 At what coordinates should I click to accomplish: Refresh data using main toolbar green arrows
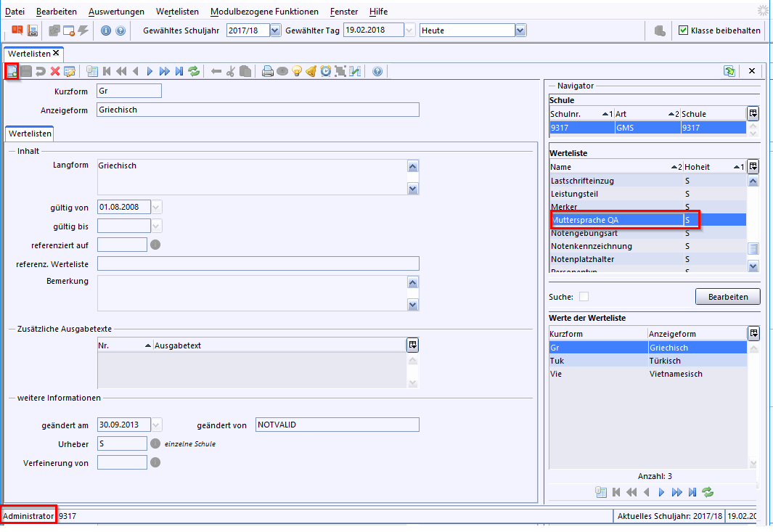point(194,72)
